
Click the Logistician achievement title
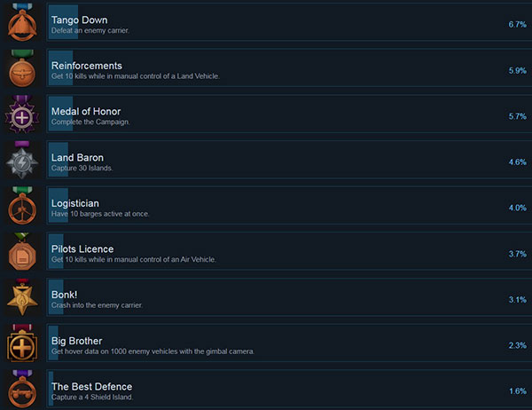pyautogui.click(x=75, y=203)
